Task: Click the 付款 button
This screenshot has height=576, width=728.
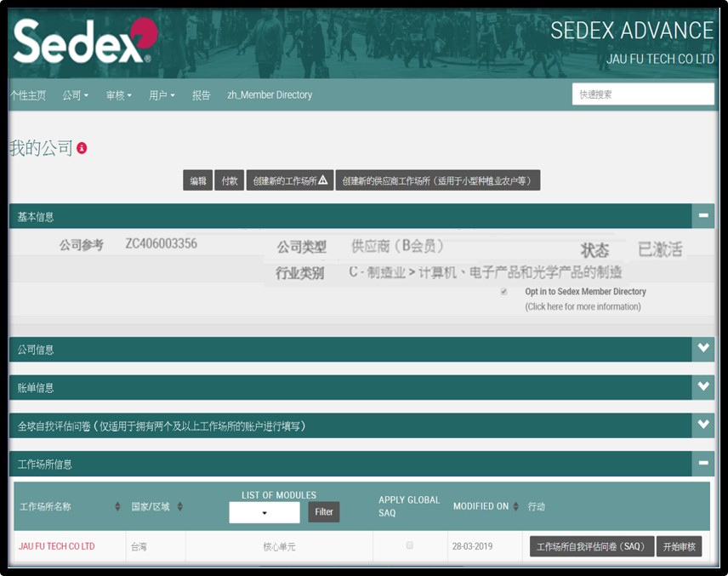Action: click(230, 180)
